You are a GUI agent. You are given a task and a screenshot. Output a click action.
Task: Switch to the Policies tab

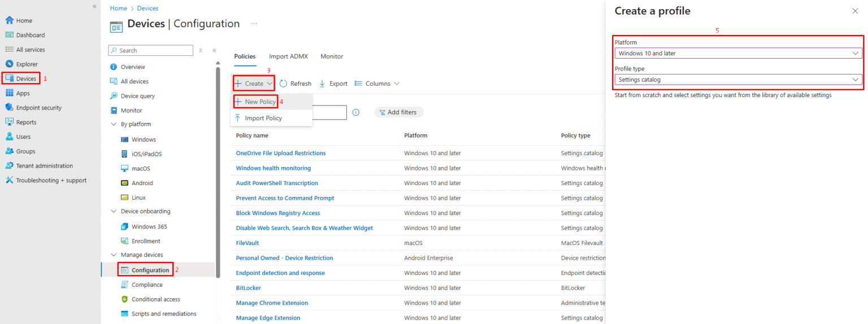point(245,56)
